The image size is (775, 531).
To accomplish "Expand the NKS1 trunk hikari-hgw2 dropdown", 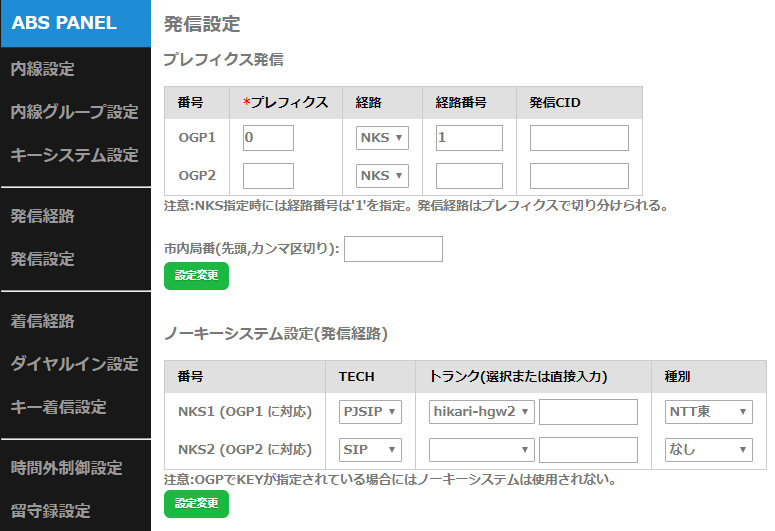I will tap(481, 412).
